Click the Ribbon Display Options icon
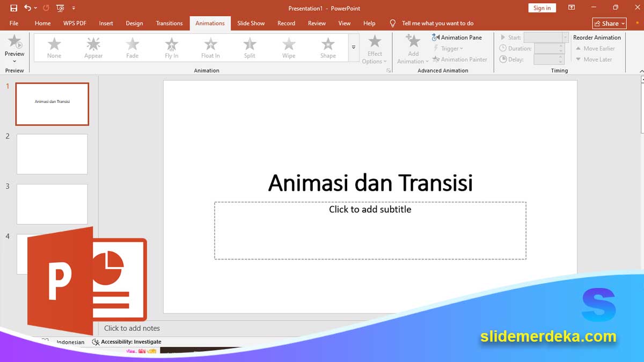This screenshot has height=362, width=644. coord(572,8)
